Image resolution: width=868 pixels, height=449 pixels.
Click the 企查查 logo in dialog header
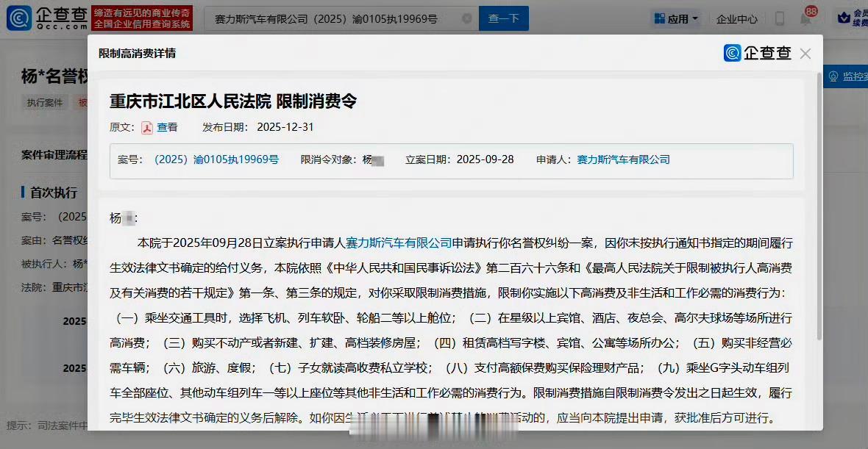coord(757,53)
